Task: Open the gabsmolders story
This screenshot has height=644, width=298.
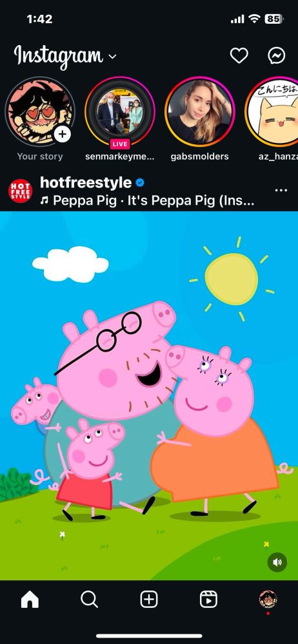Action: click(199, 111)
